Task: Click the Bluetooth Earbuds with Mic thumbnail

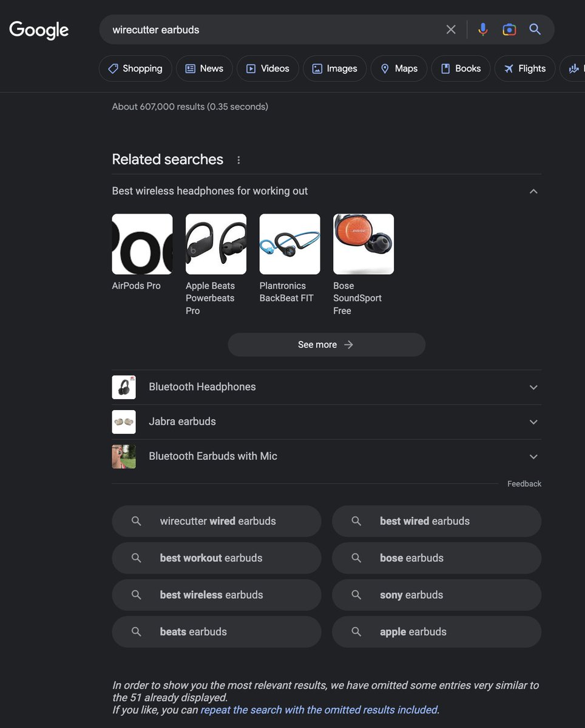Action: click(x=124, y=456)
